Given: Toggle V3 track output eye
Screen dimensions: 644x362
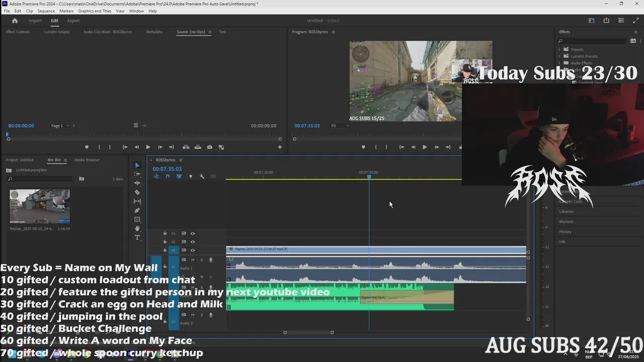Looking at the screenshot, I should [x=192, y=233].
